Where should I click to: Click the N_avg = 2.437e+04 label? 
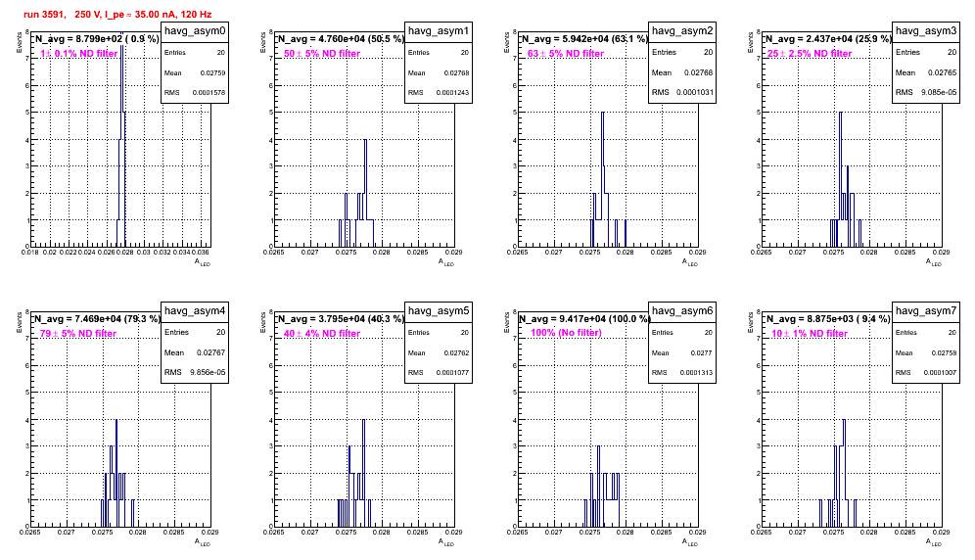(x=828, y=38)
